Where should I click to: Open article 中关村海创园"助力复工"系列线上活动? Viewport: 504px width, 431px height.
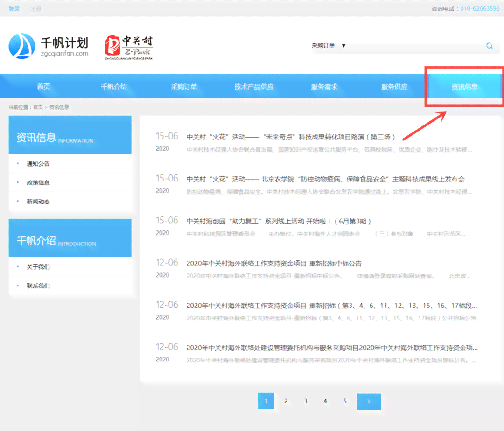point(279,221)
